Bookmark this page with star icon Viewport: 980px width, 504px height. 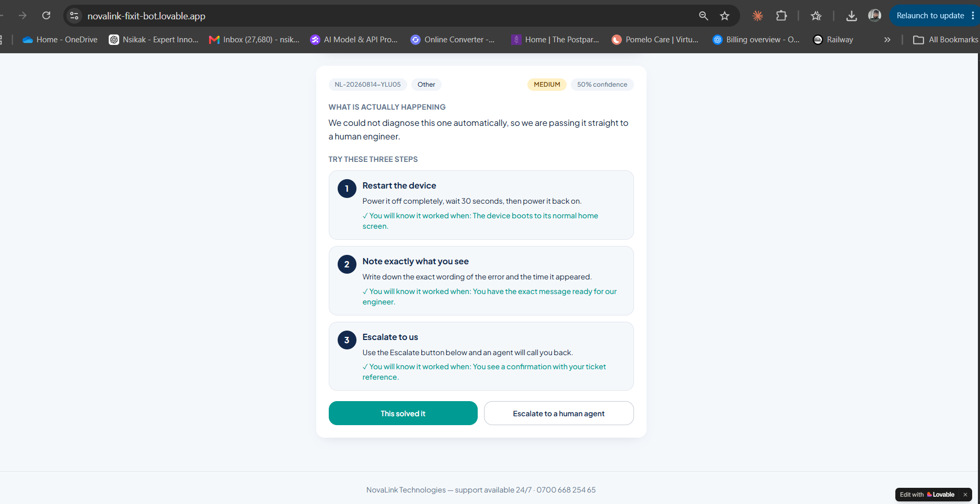(x=724, y=16)
